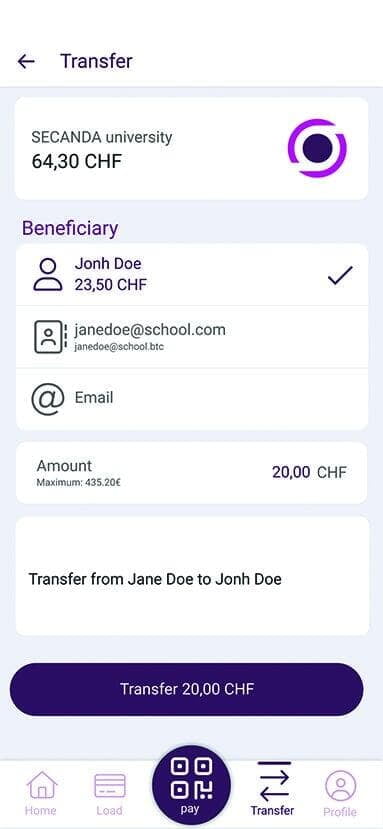The height and width of the screenshot is (829, 383).
Task: Tap the contact book icon
Action: 49,337
